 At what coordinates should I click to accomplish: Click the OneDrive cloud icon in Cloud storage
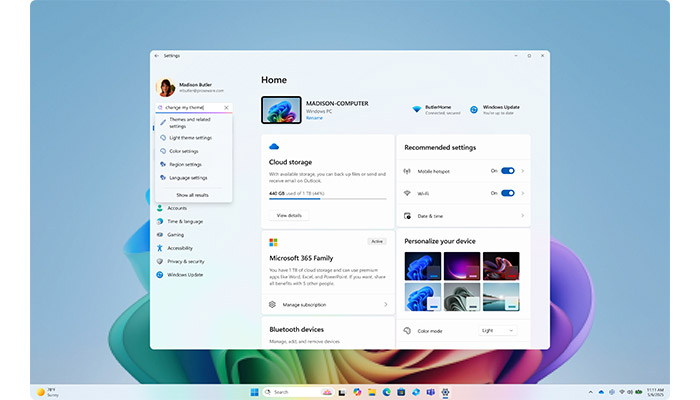(274, 146)
